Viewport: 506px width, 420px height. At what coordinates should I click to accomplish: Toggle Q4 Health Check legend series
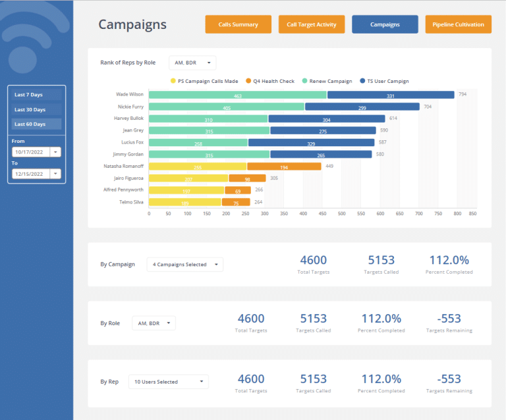249,81
